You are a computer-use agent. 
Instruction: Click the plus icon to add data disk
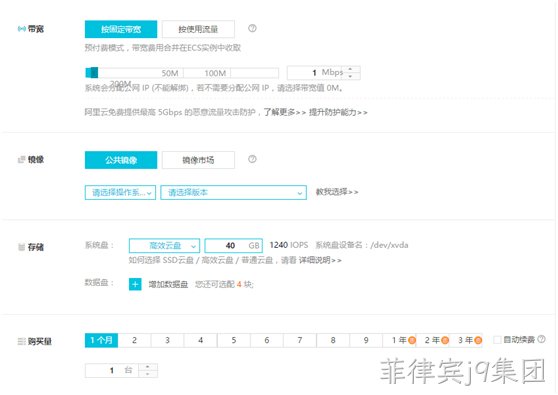point(135,284)
